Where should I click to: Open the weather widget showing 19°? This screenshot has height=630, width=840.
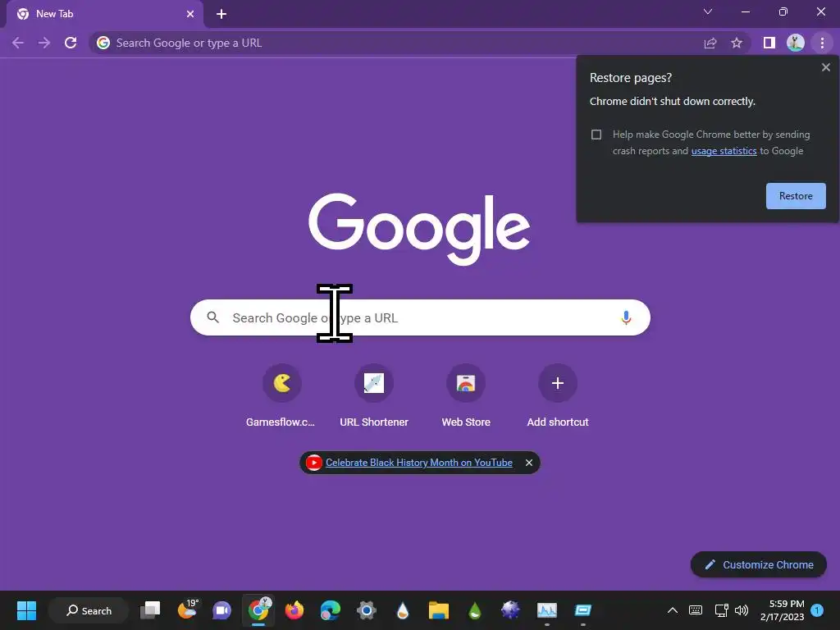click(x=188, y=610)
